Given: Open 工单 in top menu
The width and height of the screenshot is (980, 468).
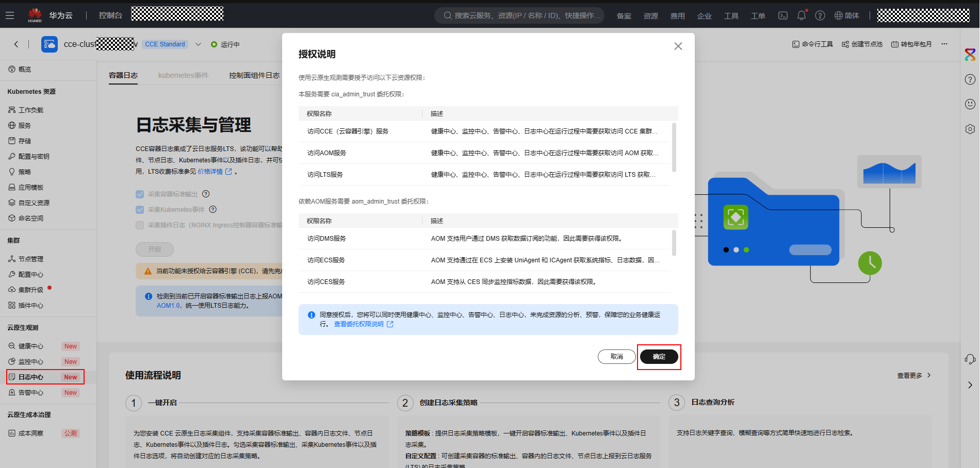Looking at the screenshot, I should pos(758,16).
